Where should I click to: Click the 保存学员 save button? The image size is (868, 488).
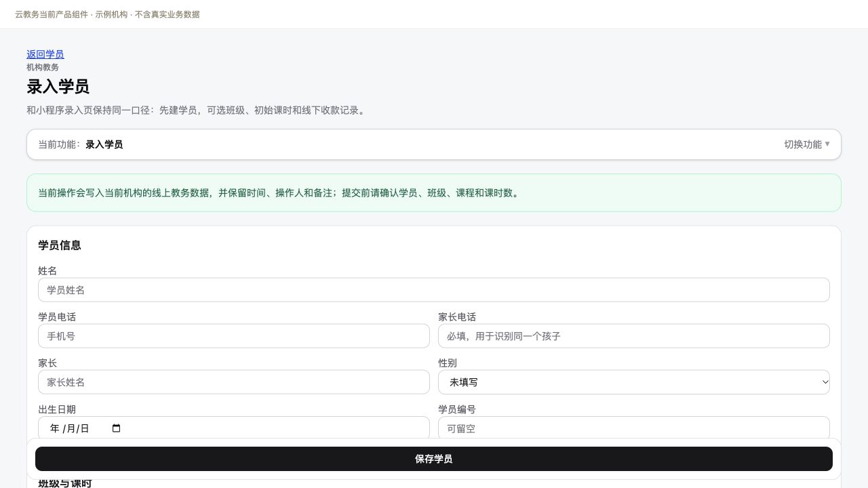point(434,459)
